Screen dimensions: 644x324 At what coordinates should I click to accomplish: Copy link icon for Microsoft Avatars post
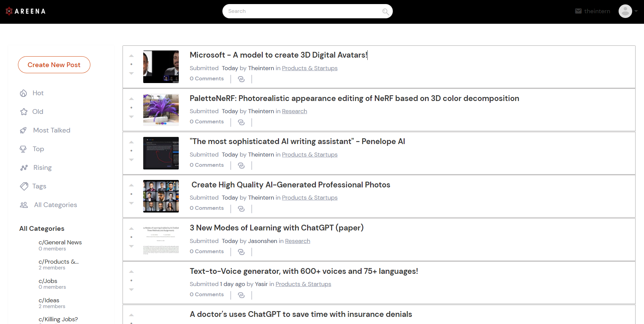pos(241,79)
